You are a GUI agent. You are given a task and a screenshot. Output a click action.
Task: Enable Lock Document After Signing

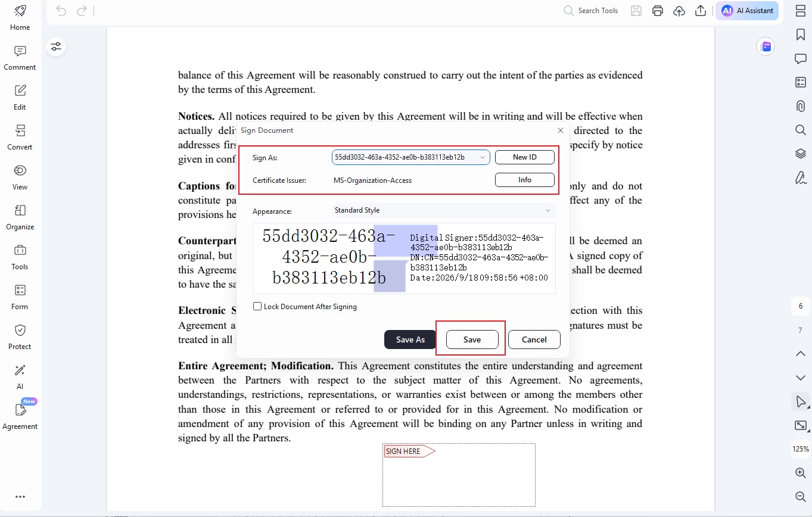click(x=257, y=306)
